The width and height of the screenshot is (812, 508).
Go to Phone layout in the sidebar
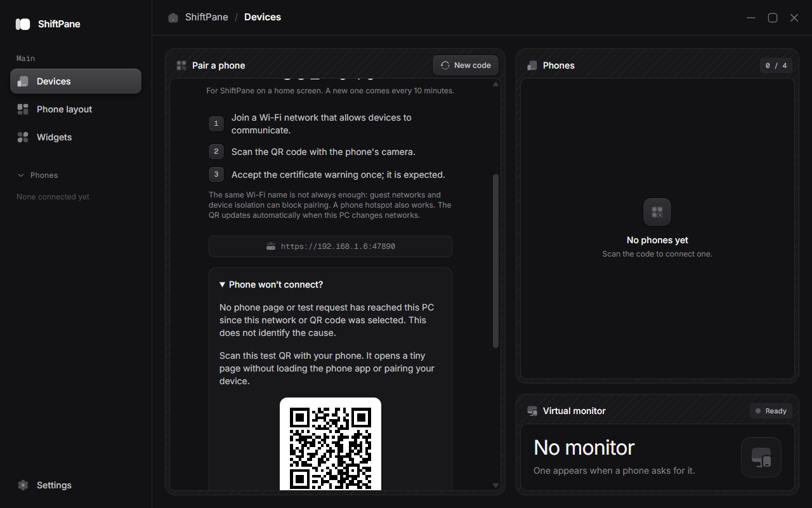75,109
